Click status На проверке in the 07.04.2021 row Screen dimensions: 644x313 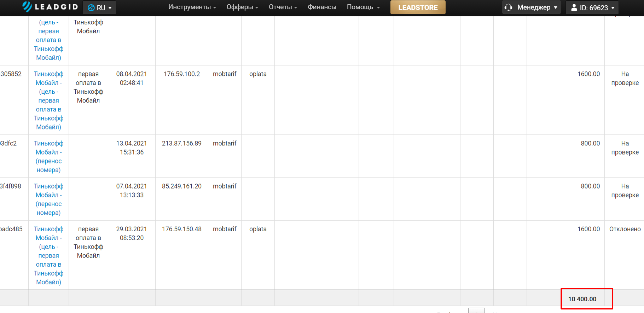point(625,190)
